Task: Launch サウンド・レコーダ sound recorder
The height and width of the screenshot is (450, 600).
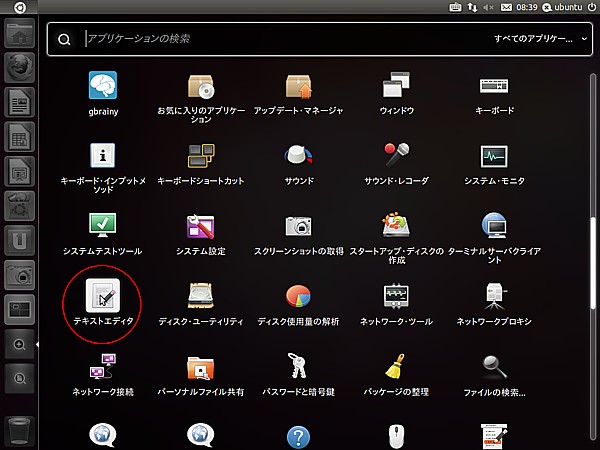Action: pyautogui.click(x=396, y=164)
